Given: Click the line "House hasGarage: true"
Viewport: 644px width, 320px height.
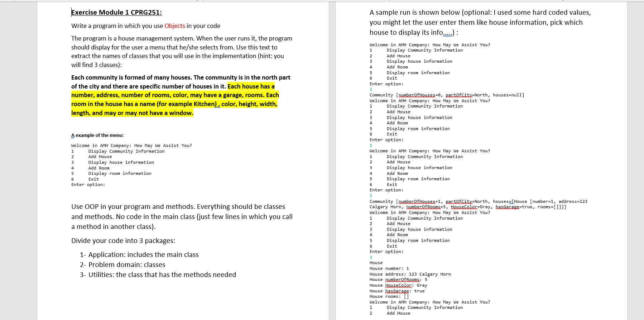Looking at the screenshot, I should click(397, 291).
